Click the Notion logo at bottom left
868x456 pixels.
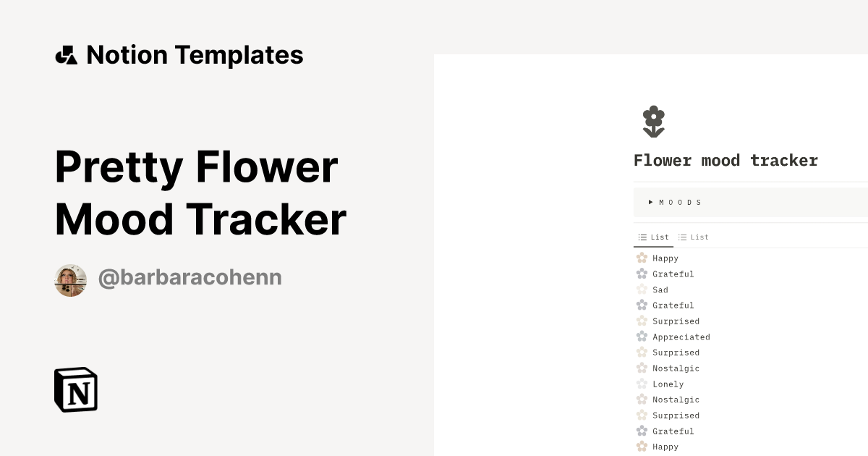(75, 389)
